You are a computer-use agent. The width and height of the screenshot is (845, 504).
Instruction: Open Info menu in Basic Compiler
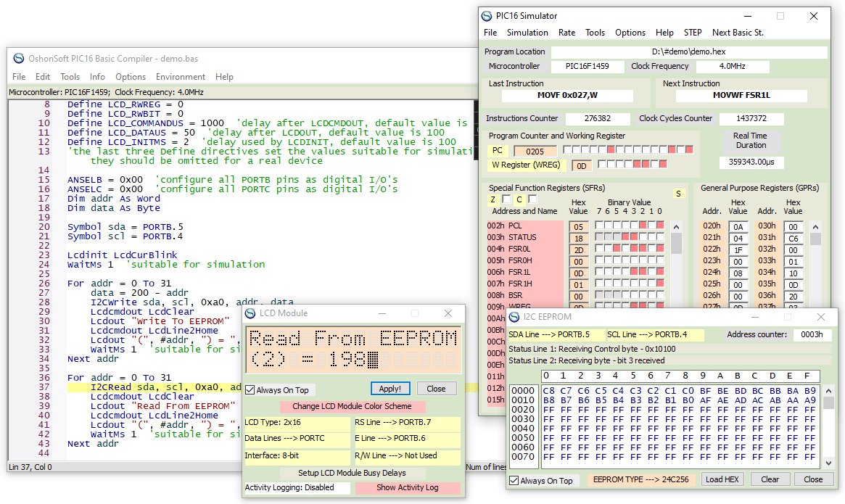point(97,77)
